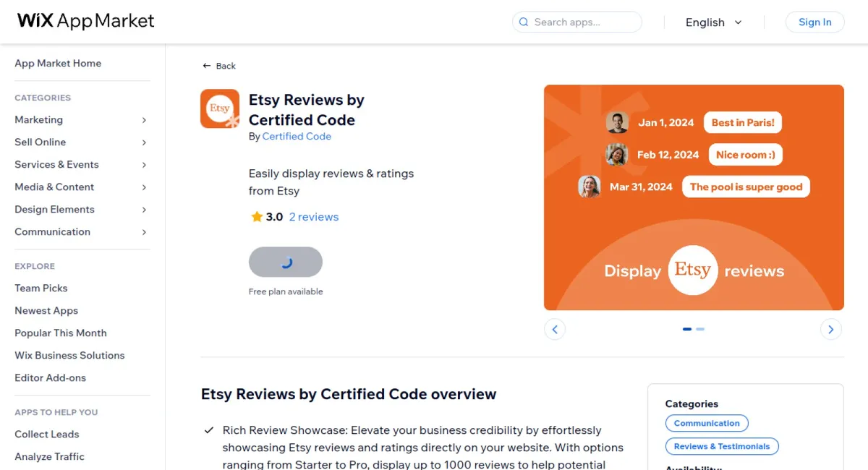Click the round Etsy logo in banner
This screenshot has height=470, width=868.
tap(693, 270)
